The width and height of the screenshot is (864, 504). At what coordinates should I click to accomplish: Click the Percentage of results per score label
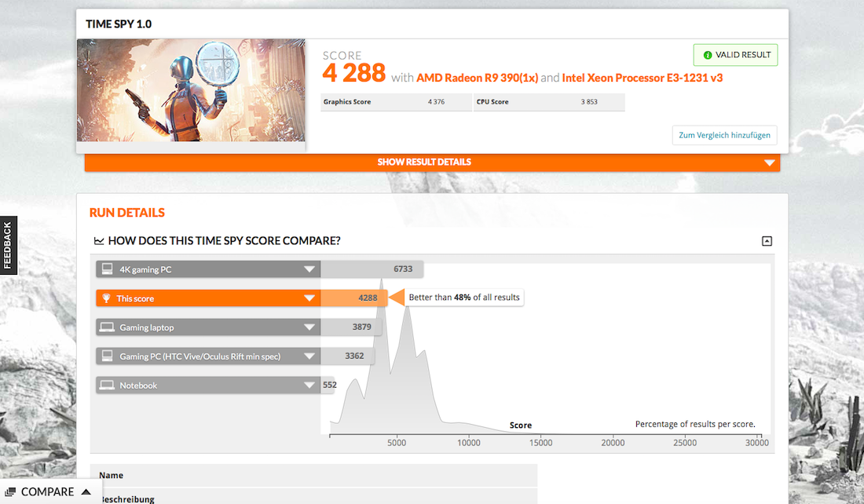tap(695, 424)
